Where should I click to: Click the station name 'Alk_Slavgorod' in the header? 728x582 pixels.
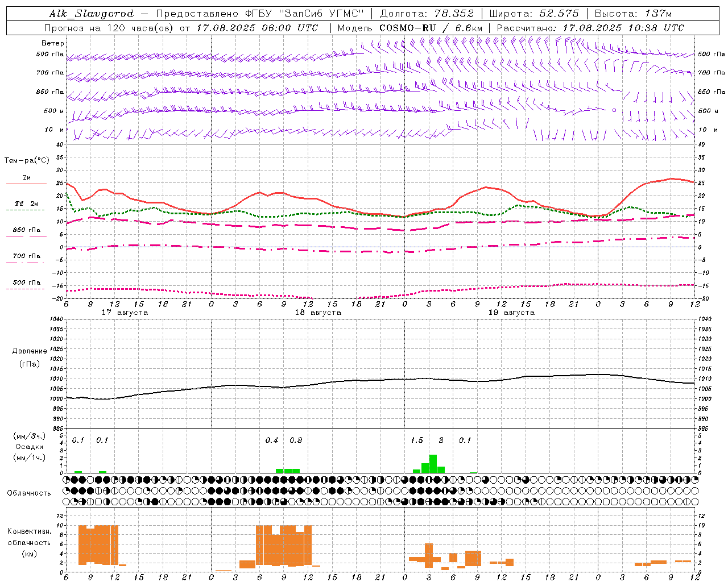click(x=92, y=14)
